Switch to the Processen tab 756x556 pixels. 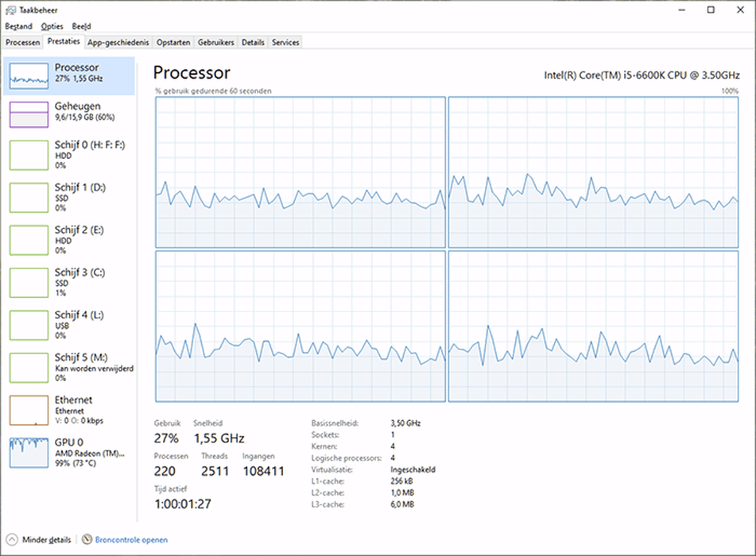click(x=23, y=42)
